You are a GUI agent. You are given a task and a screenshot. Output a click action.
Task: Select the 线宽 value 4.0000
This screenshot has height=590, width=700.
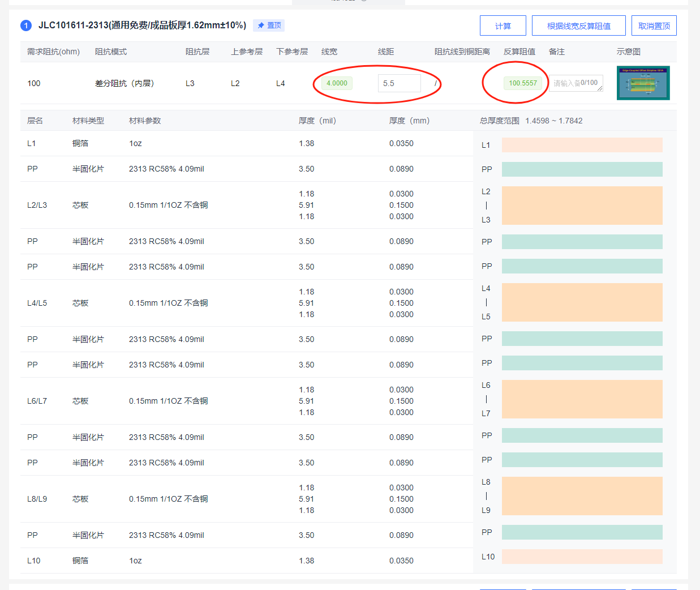coord(337,83)
